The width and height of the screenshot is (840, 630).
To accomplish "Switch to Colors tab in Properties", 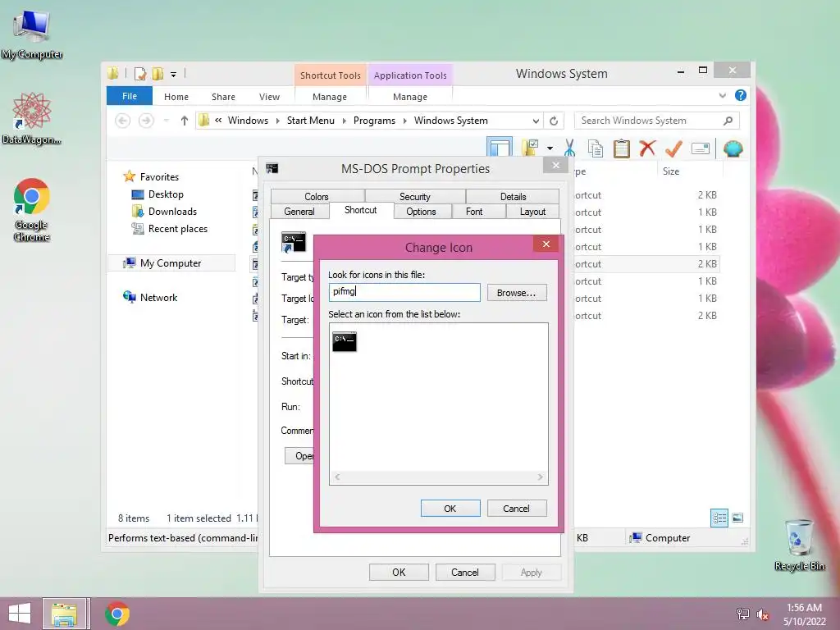I will pos(317,197).
